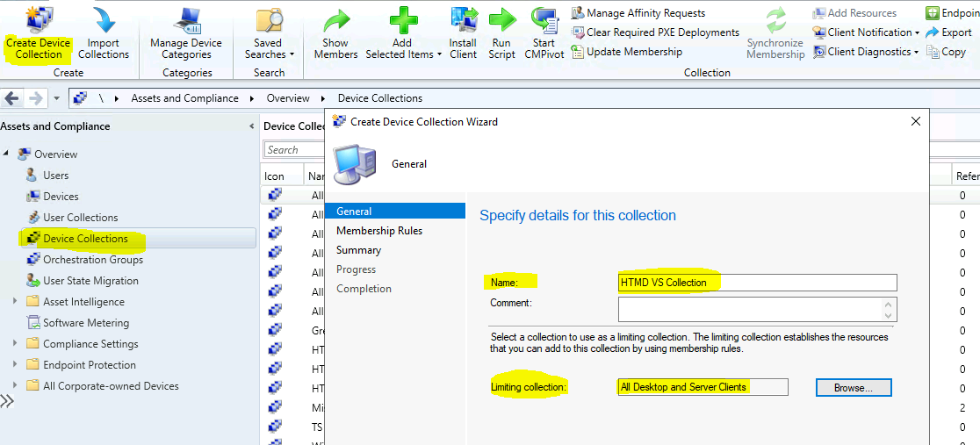Select the General wizard page
This screenshot has height=445, width=980.
pyautogui.click(x=395, y=212)
